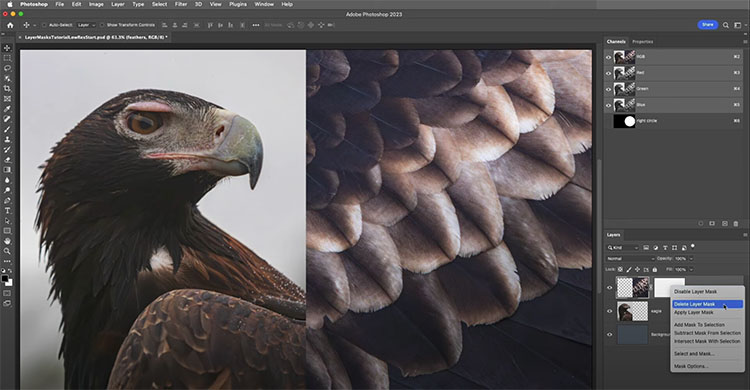Open the workspace switcher at top right
Image resolution: width=750 pixels, height=390 pixels.
point(738,25)
